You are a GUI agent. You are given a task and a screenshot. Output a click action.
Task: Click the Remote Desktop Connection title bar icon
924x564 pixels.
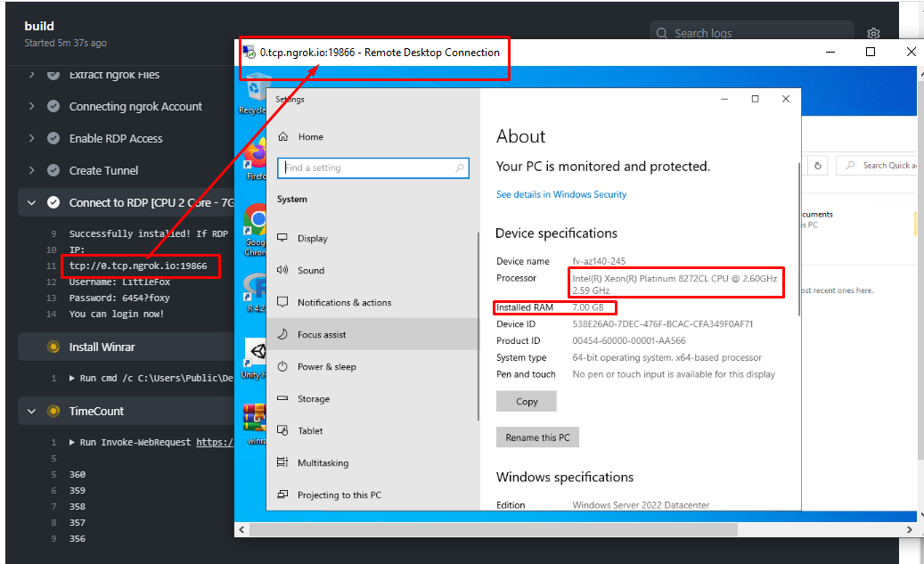(x=249, y=53)
